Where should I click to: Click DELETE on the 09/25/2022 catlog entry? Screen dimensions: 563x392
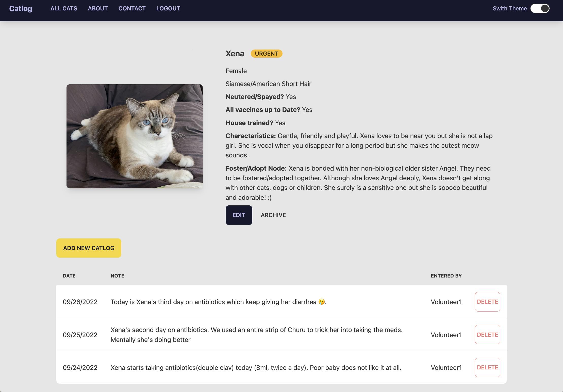click(x=487, y=334)
